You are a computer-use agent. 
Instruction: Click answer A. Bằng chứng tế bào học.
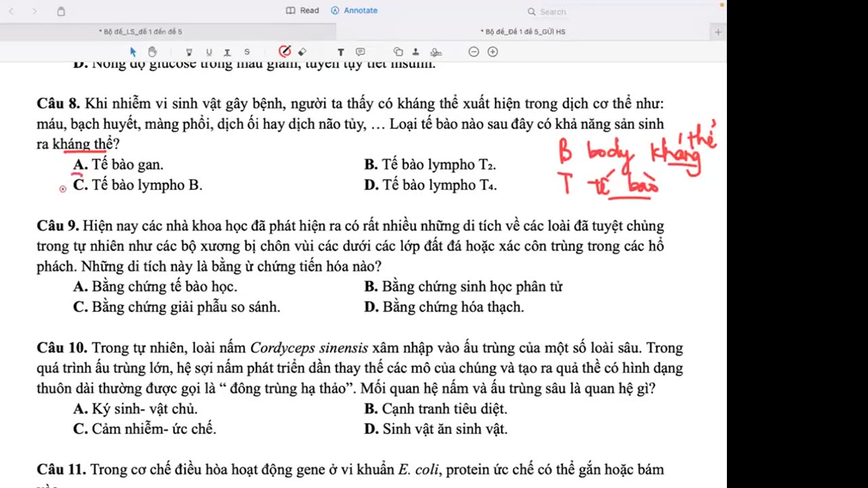[x=155, y=287]
